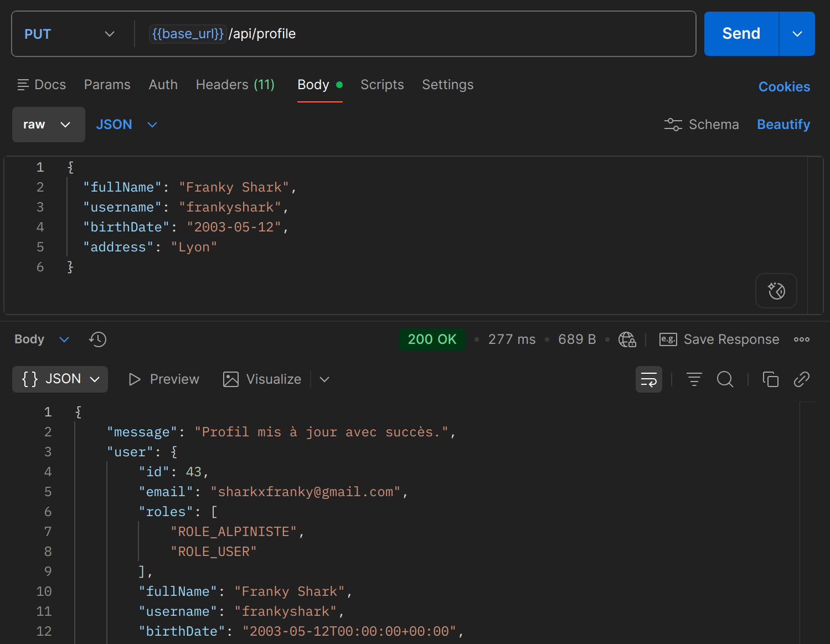Click the "roles" key in response
The width and height of the screenshot is (830, 644).
pyautogui.click(x=166, y=512)
